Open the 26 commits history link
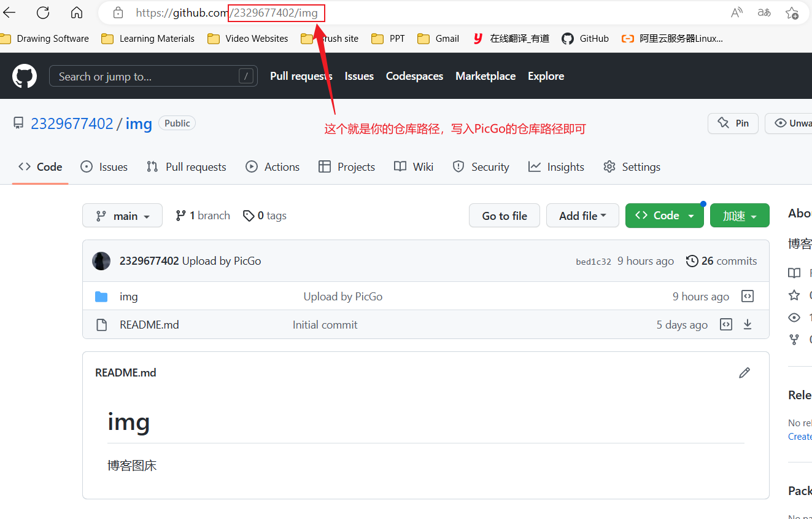 pyautogui.click(x=721, y=261)
